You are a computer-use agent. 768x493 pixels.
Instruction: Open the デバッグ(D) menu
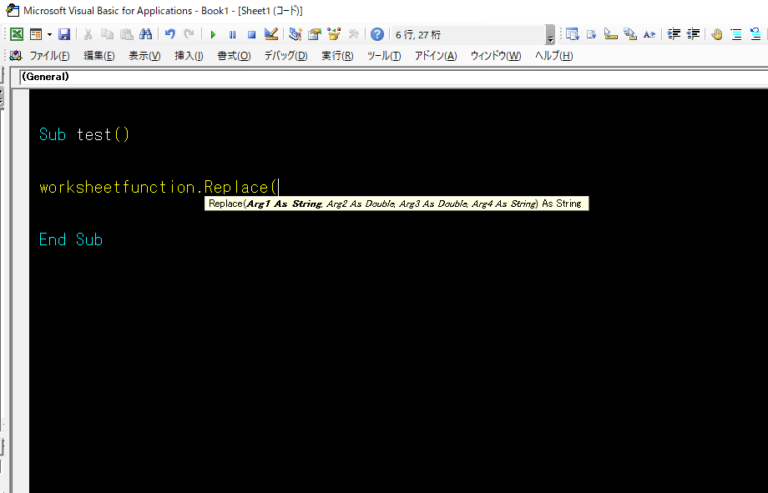286,55
